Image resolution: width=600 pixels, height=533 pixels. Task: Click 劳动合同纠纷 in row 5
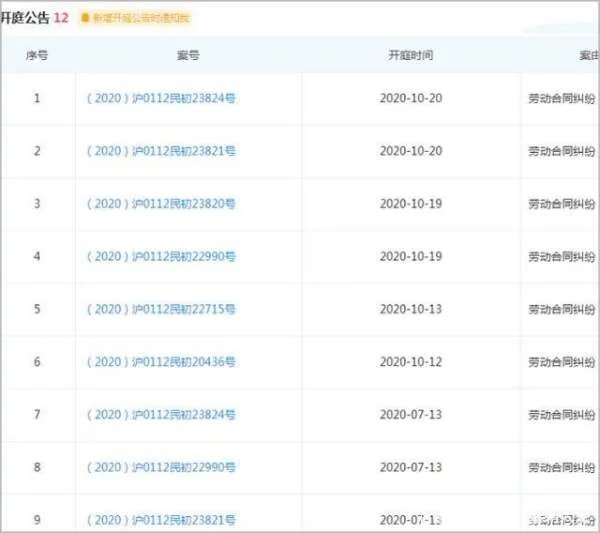coord(561,310)
